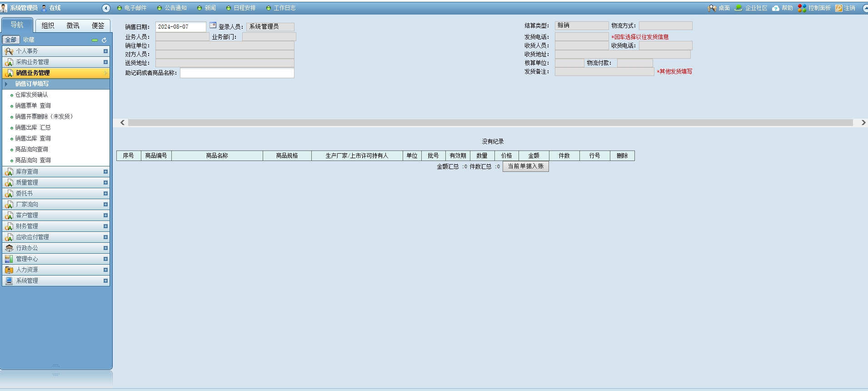Switch to the 微讯 tab
This screenshot has width=868, height=391.
(x=73, y=26)
